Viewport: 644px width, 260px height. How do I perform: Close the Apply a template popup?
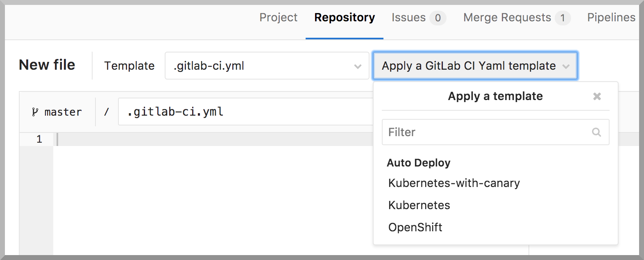pyautogui.click(x=597, y=96)
